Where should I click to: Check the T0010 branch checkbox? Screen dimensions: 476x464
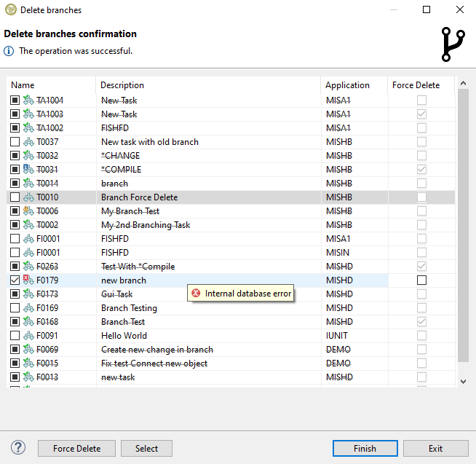point(15,197)
